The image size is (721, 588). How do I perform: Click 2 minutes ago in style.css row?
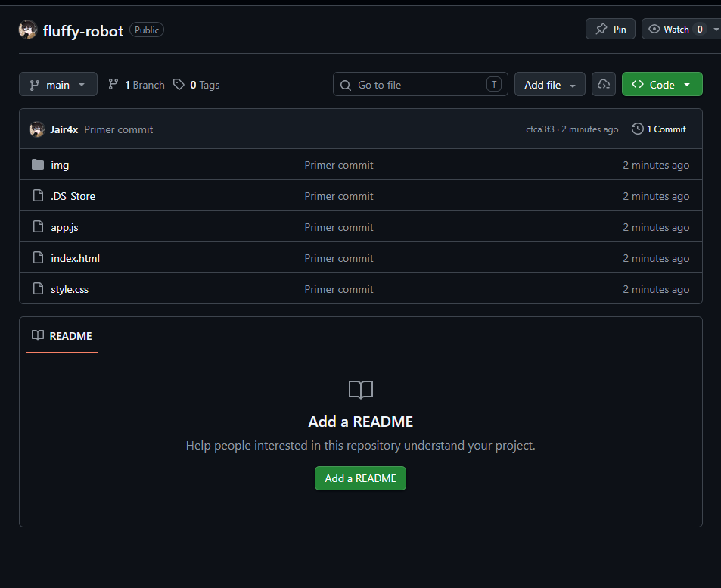(x=656, y=289)
